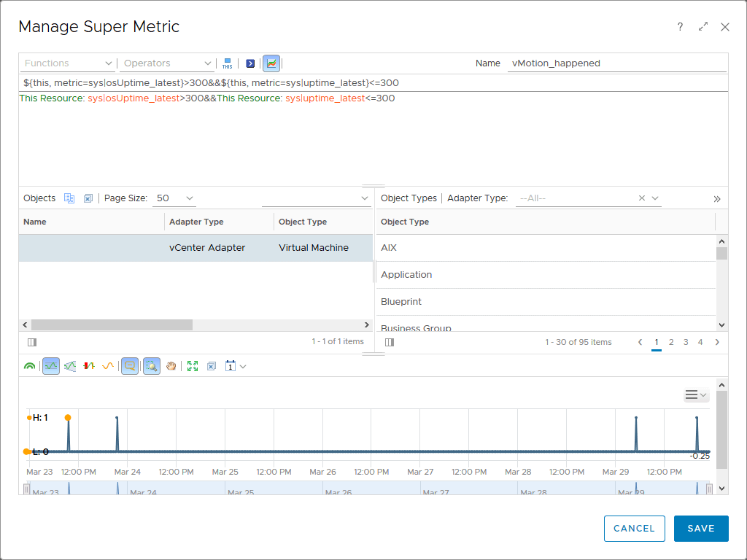Viewport: 747px width, 560px height.
Task: Click the show formula description icon
Action: 250,63
